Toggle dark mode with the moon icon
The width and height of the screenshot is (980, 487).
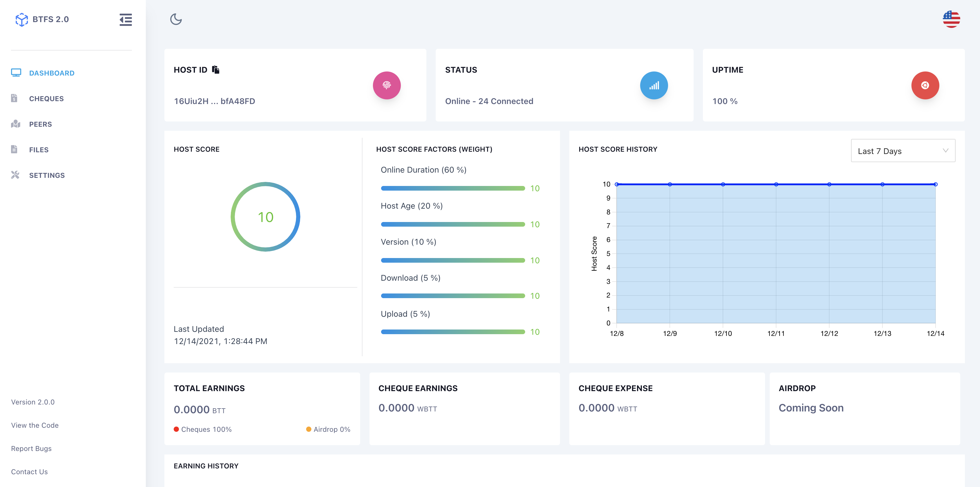coord(176,19)
